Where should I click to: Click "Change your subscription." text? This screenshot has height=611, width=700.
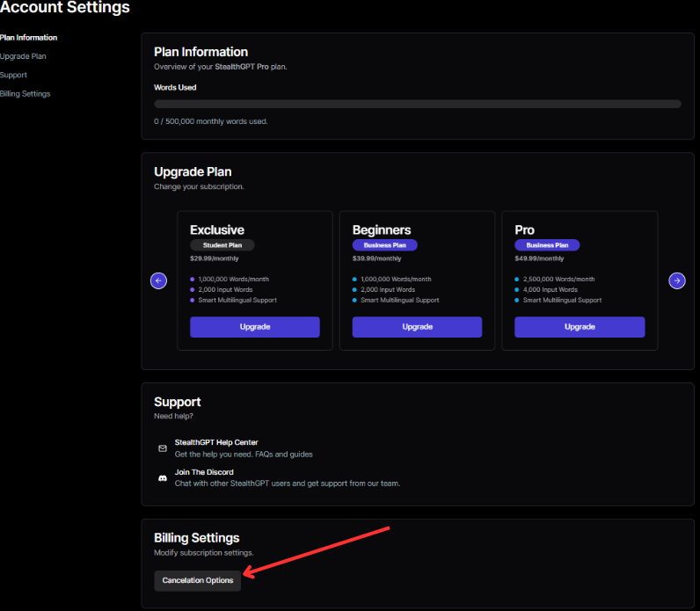point(199,186)
